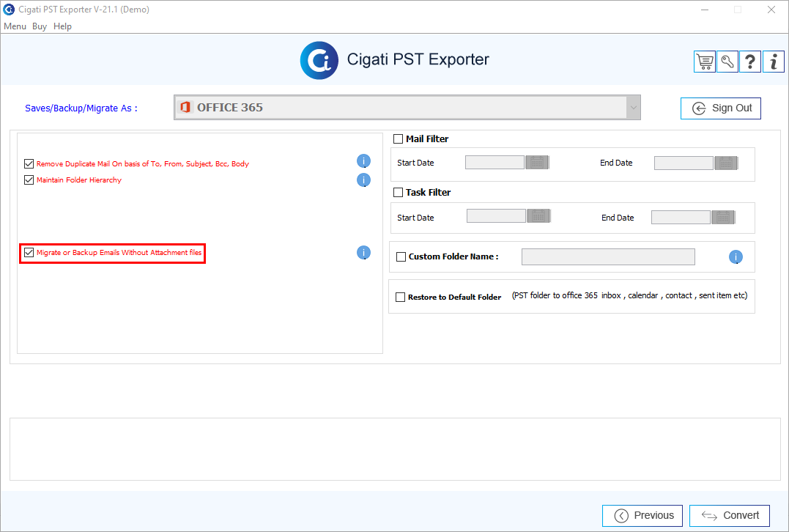The image size is (789, 532).
Task: Click the Cigati title bar app icon
Action: click(x=9, y=9)
